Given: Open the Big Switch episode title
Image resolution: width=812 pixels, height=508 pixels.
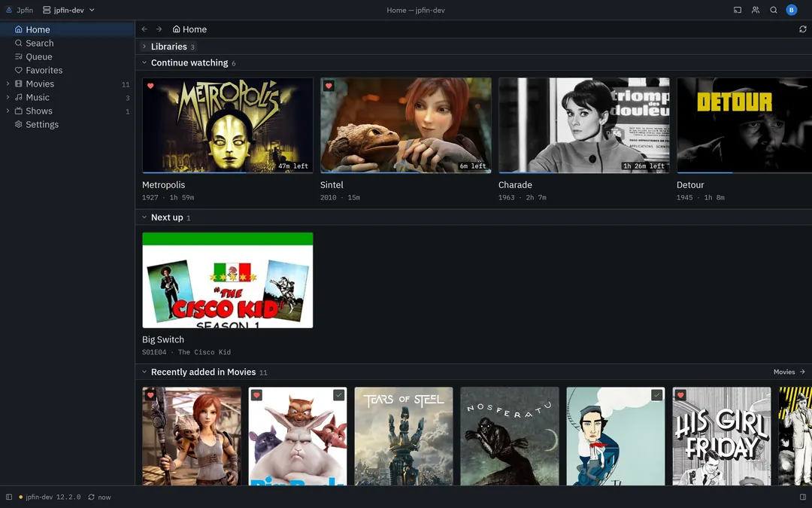Looking at the screenshot, I should point(163,339).
